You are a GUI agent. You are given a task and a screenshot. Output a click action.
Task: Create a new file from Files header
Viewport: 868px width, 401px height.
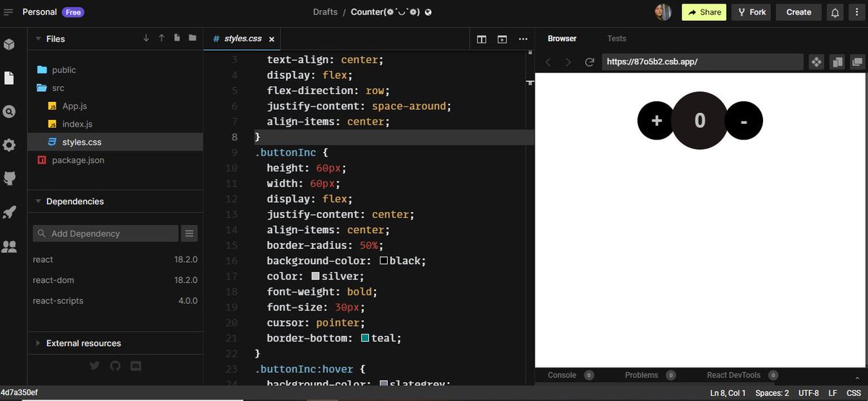point(176,38)
